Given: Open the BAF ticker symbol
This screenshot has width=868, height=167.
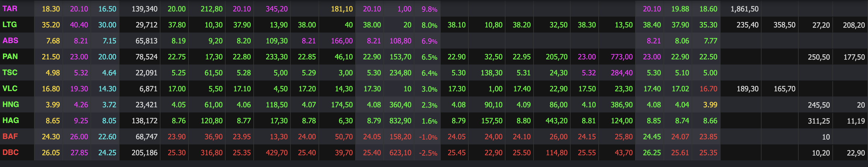Looking at the screenshot, I should pyautogui.click(x=10, y=137).
